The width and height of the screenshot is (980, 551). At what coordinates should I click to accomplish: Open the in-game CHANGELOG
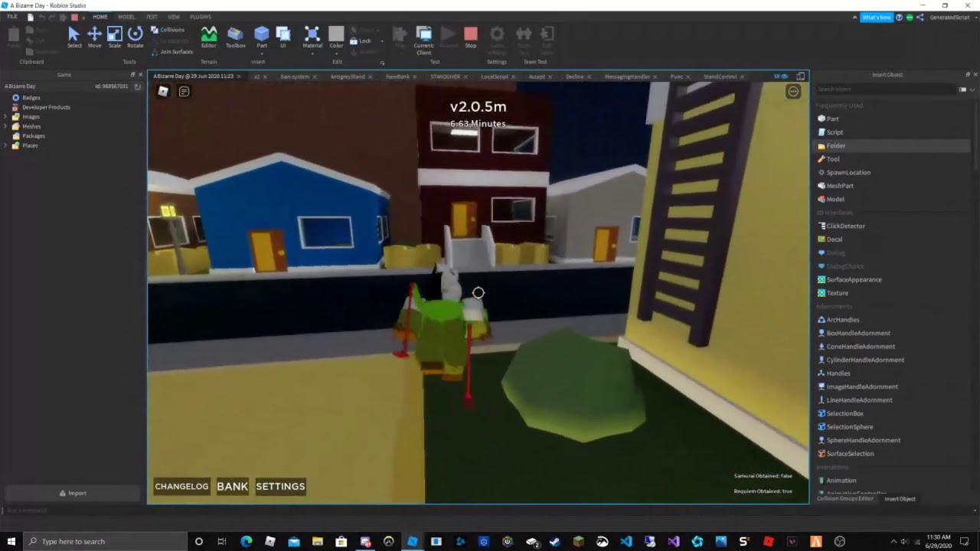pos(181,486)
